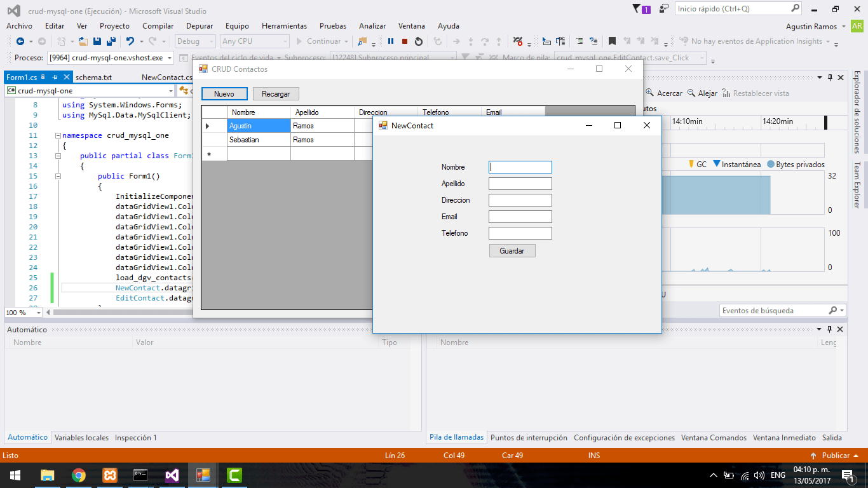
Task: Click inside the Nombre text field
Action: 519,166
